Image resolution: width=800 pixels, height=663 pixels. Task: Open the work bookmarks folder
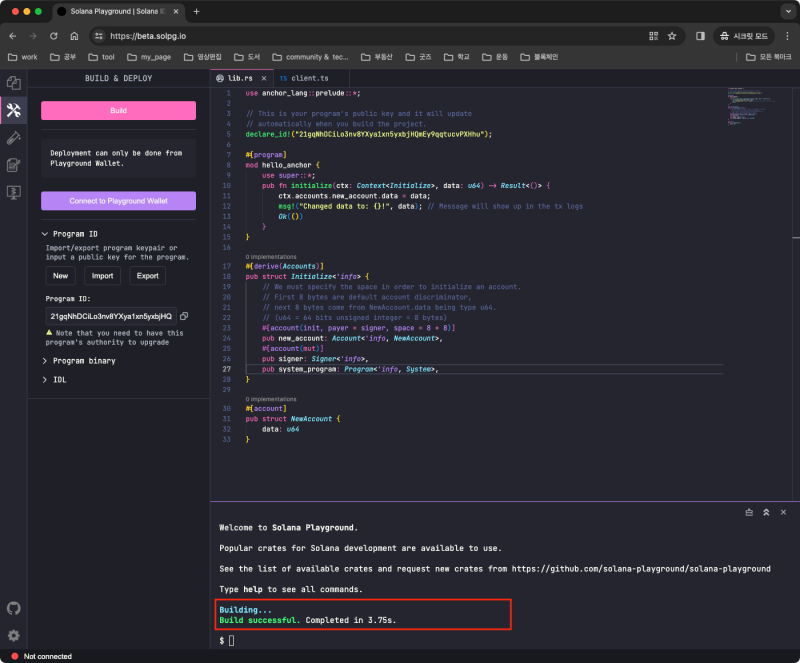point(23,57)
